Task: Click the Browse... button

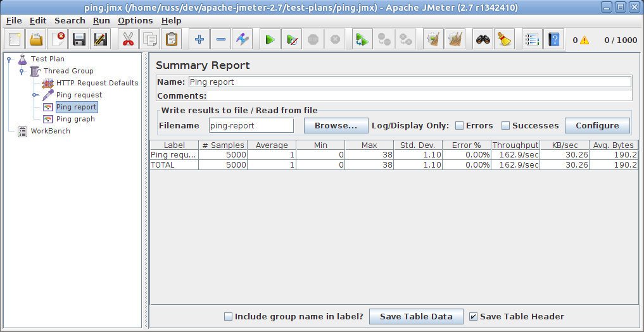Action: click(336, 126)
